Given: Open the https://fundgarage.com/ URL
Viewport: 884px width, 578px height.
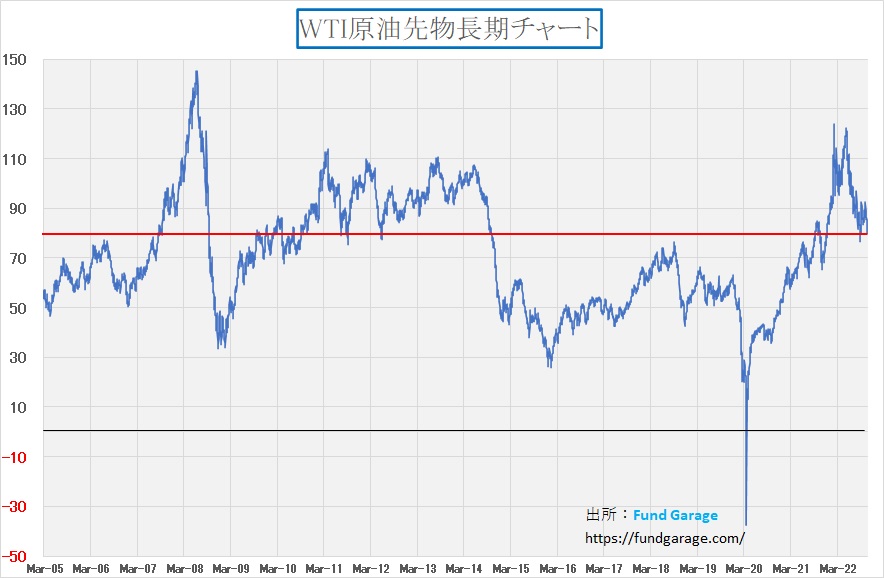Looking at the screenshot, I should [x=665, y=538].
